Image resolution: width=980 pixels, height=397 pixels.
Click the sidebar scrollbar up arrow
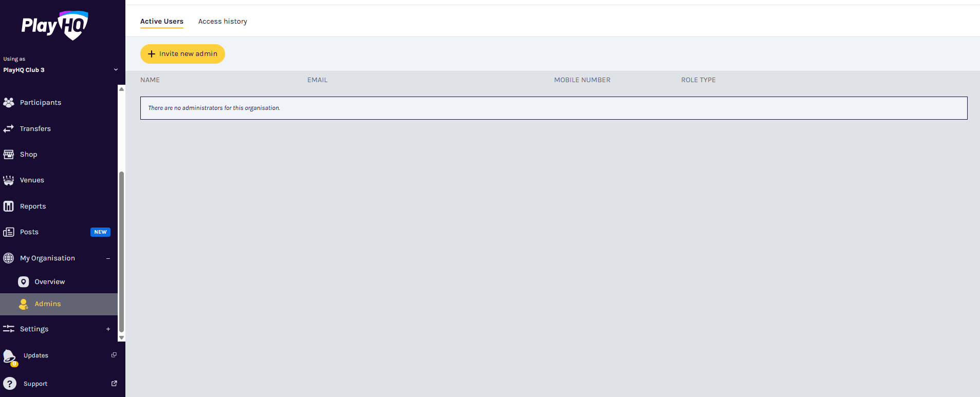coord(122,89)
